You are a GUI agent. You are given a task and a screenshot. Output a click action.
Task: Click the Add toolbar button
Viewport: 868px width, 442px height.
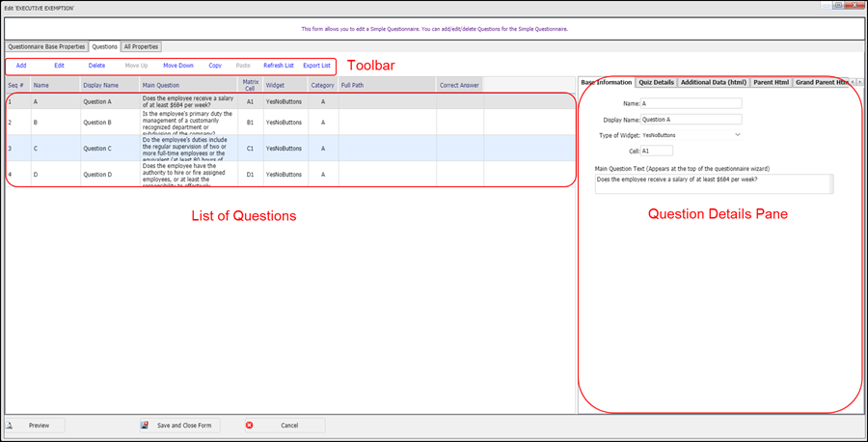(x=21, y=66)
